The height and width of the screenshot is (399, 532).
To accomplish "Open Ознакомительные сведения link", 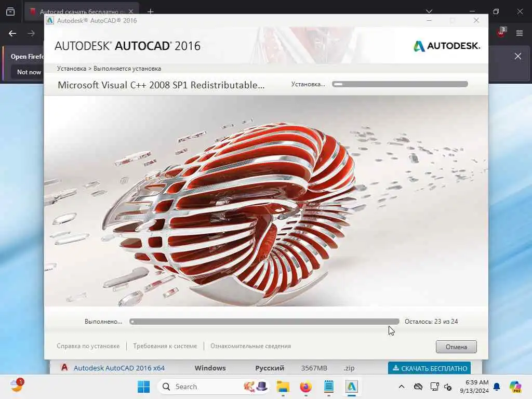I will click(x=250, y=346).
